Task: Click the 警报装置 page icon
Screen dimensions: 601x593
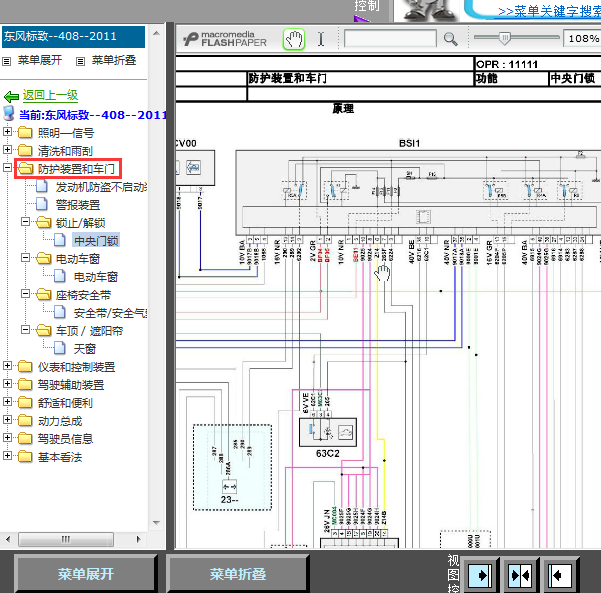Action: click(x=42, y=204)
